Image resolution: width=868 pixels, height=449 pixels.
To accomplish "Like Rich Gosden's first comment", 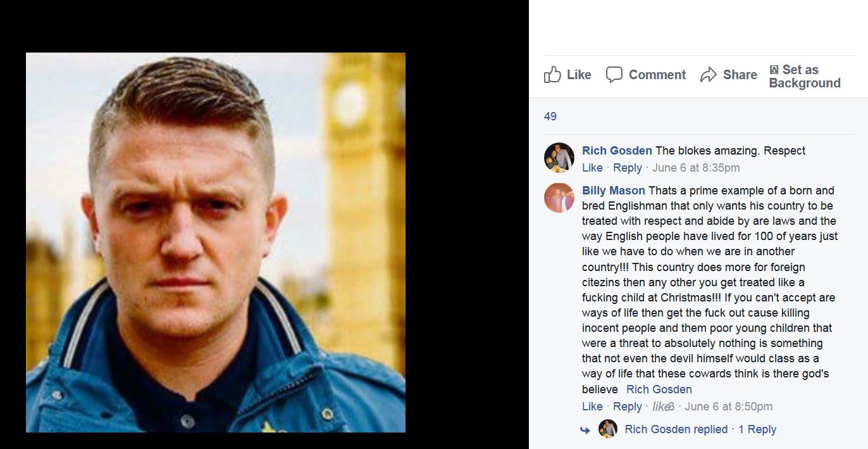I will point(592,168).
